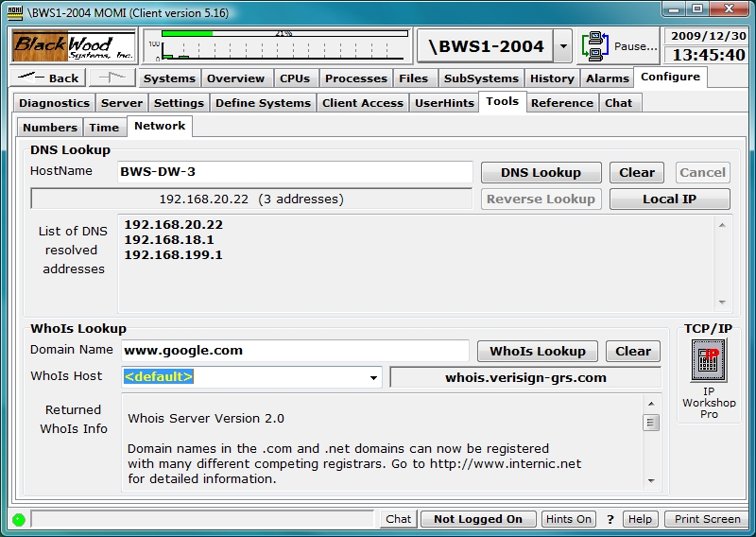Click the Pause computers icon

click(x=596, y=45)
